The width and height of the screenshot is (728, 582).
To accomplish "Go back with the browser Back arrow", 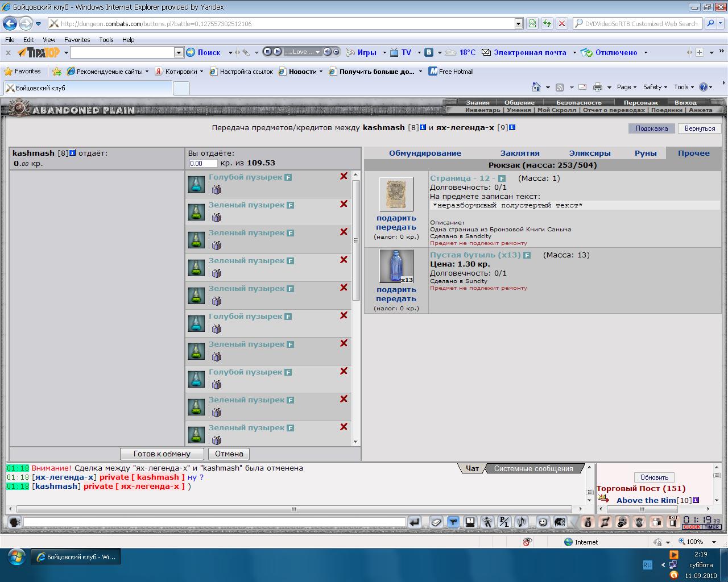I will tap(10, 24).
